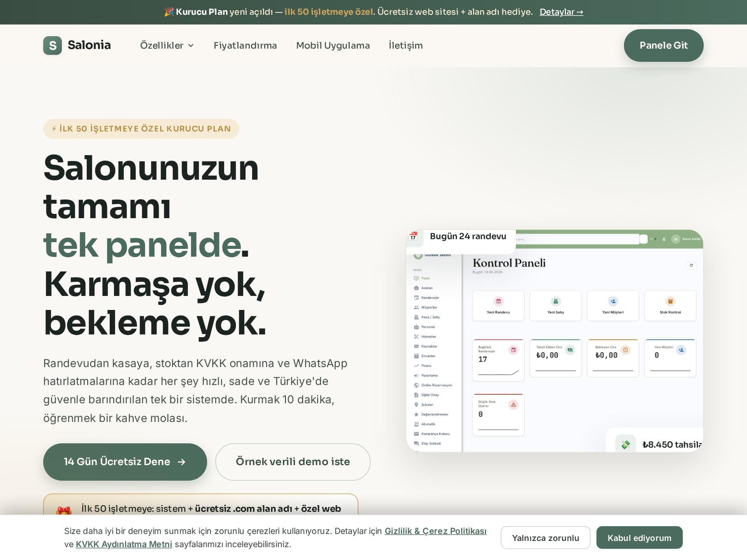Click the Yeni Randevu quick action card
This screenshot has height=560, width=747.
[498, 306]
